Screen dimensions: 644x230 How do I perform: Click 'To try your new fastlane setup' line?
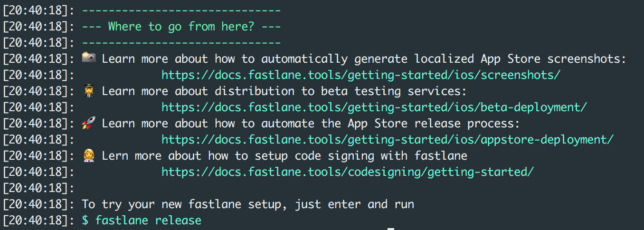click(248, 204)
